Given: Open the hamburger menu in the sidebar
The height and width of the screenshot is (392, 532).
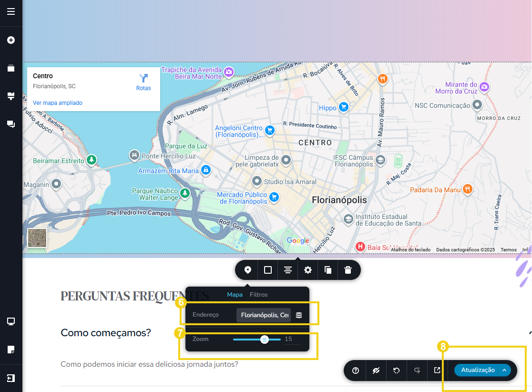Looking at the screenshot, I should pyautogui.click(x=11, y=11).
